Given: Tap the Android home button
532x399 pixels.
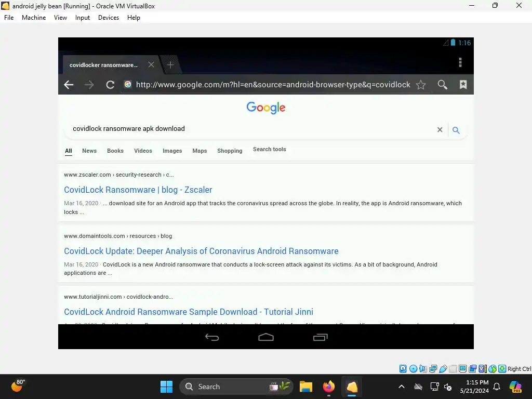Looking at the screenshot, I should click(266, 337).
